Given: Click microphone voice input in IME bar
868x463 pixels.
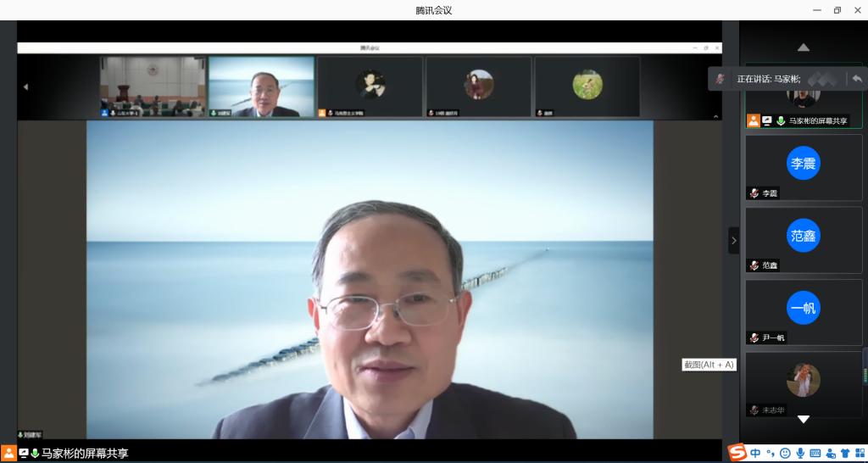Looking at the screenshot, I should [x=800, y=453].
